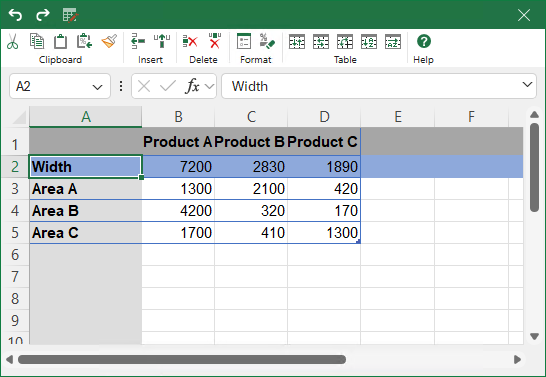
Task: Select the Width cell
Action: point(86,167)
